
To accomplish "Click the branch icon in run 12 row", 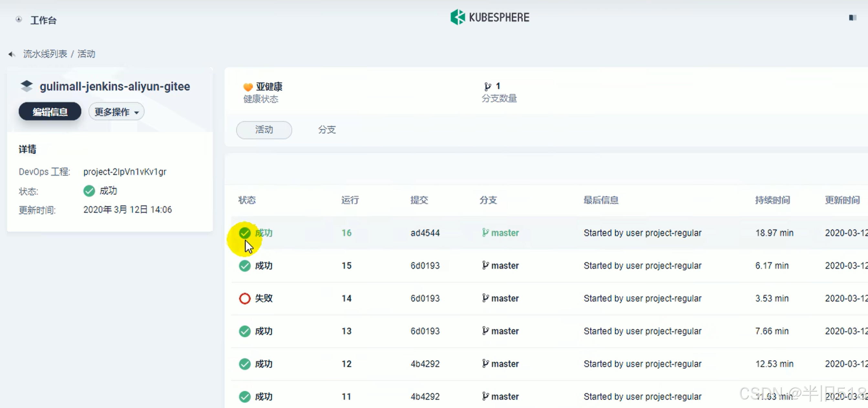I will [486, 363].
